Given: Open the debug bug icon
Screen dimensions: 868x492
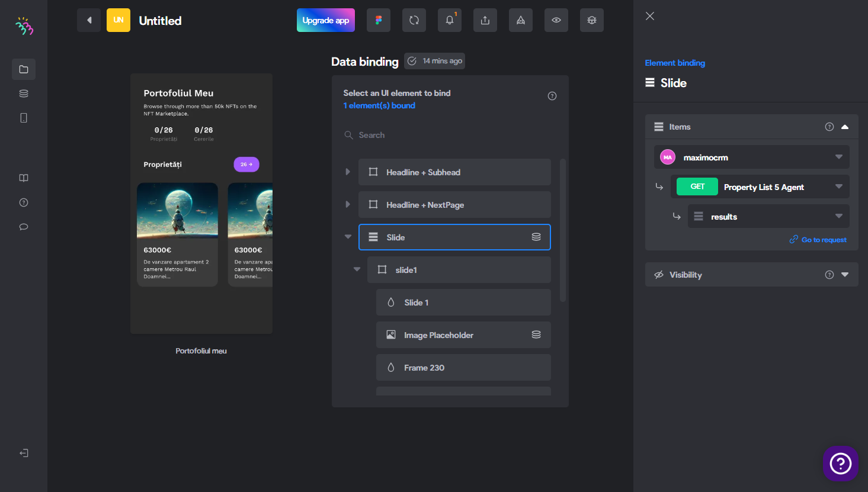Looking at the screenshot, I should (592, 20).
